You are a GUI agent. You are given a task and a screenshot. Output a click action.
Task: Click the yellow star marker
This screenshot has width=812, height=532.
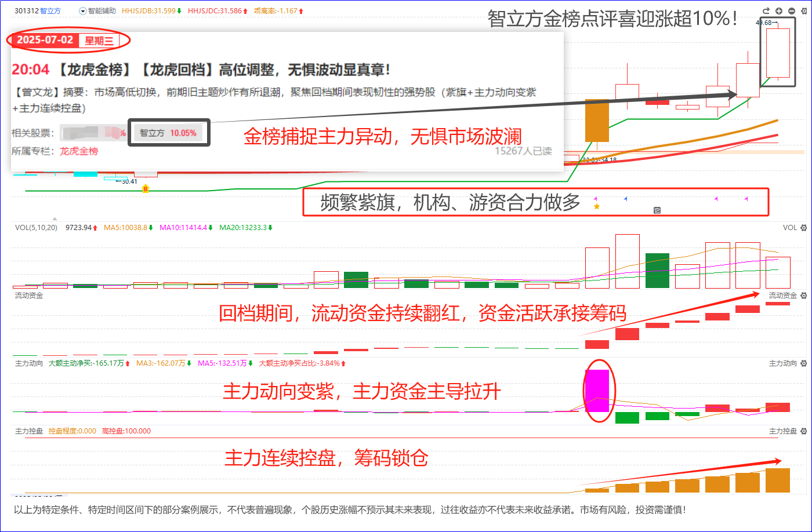tap(597, 206)
